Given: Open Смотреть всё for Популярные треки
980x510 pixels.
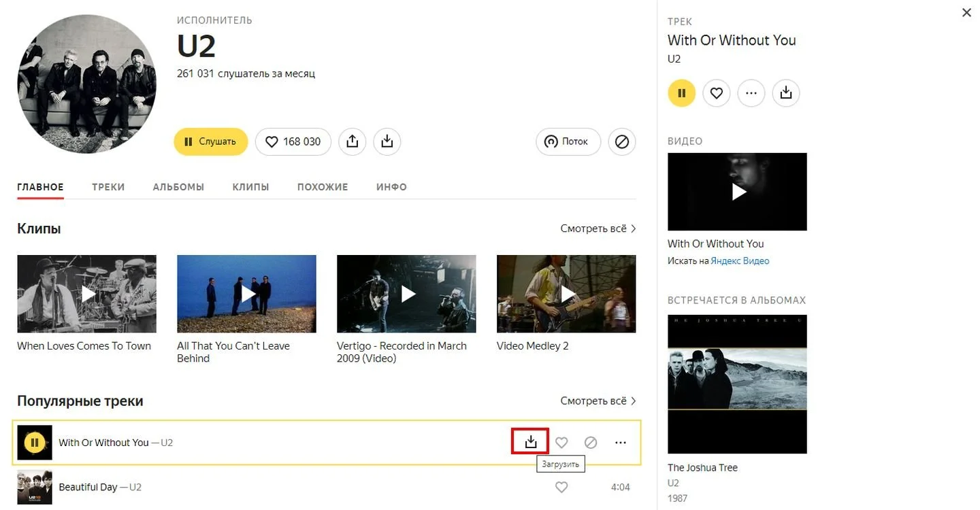Looking at the screenshot, I should tap(598, 401).
